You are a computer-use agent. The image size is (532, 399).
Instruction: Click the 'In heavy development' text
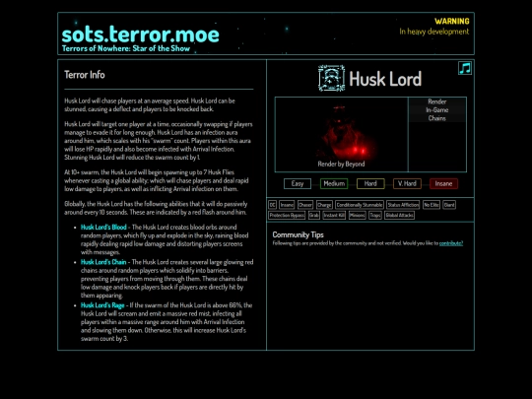click(433, 32)
